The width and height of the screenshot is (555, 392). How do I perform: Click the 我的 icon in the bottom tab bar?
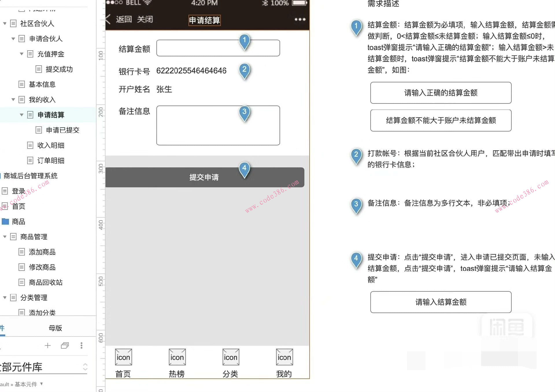click(x=284, y=357)
